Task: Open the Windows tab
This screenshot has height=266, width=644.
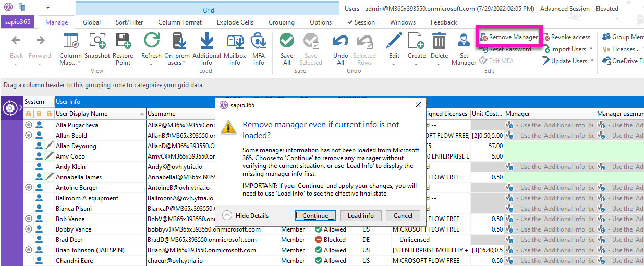Action: [x=403, y=22]
